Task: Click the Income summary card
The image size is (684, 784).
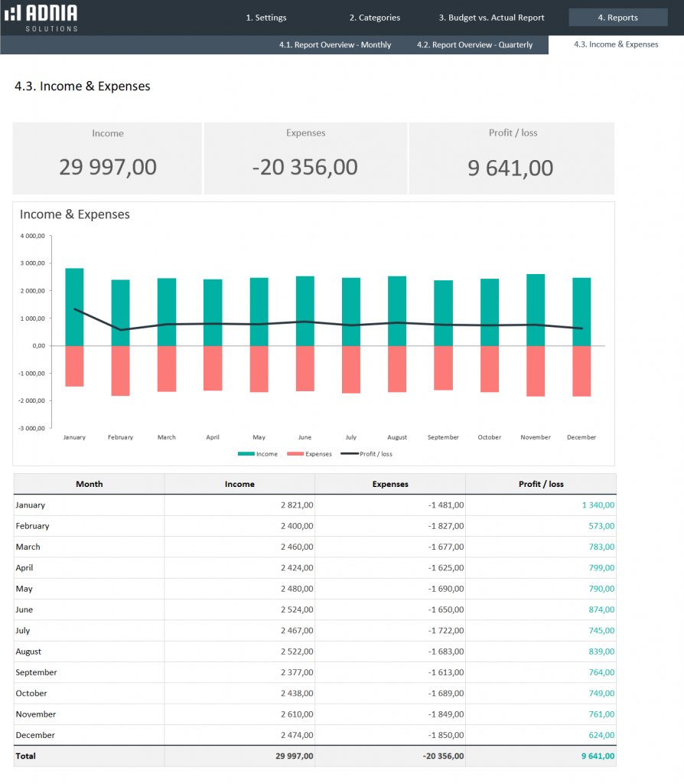Action: point(107,158)
